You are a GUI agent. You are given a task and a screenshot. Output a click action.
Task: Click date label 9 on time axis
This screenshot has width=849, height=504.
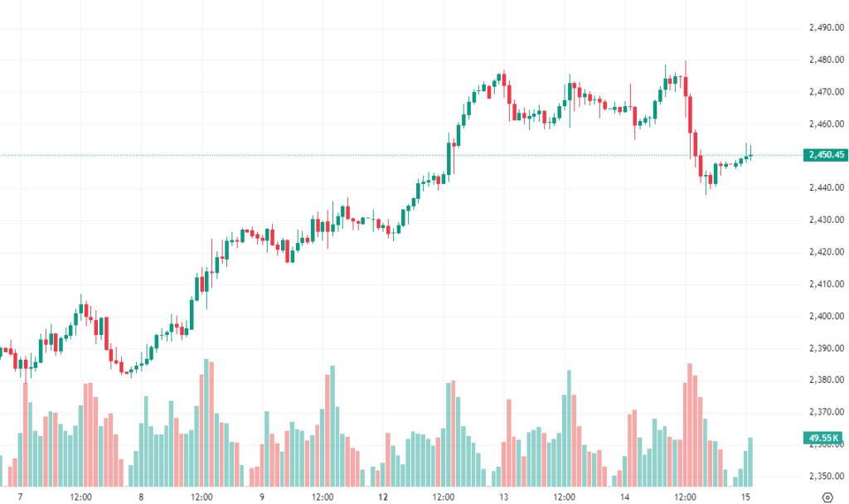(x=261, y=497)
